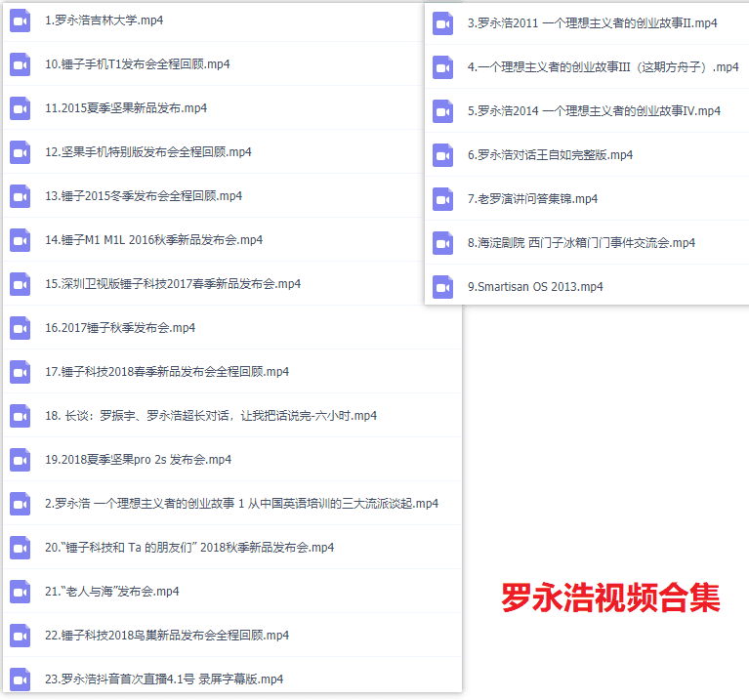Click video icon beside 23.罗永浩抖音首次直播
Screen dimensions: 749x700
coord(21,679)
